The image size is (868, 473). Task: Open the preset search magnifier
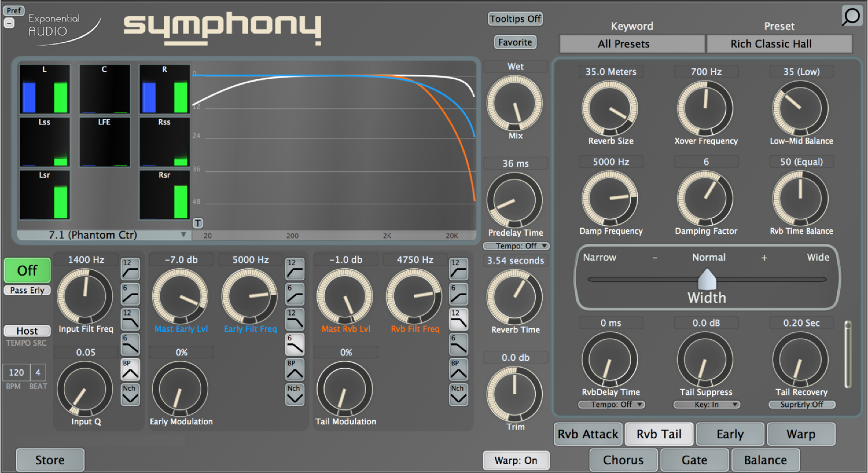851,16
